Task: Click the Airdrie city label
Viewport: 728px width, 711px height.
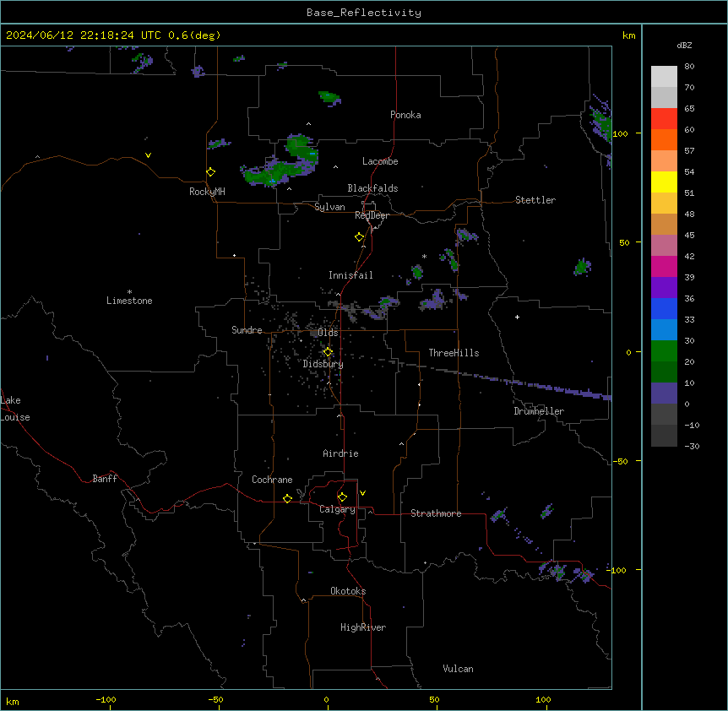Action: [341, 453]
